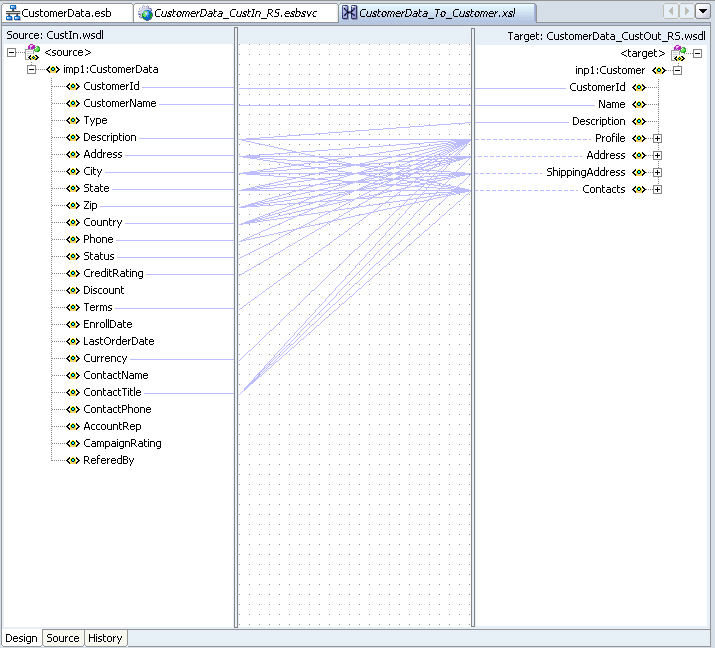
Task: Switch to the Design view tab
Action: pyautogui.click(x=21, y=638)
